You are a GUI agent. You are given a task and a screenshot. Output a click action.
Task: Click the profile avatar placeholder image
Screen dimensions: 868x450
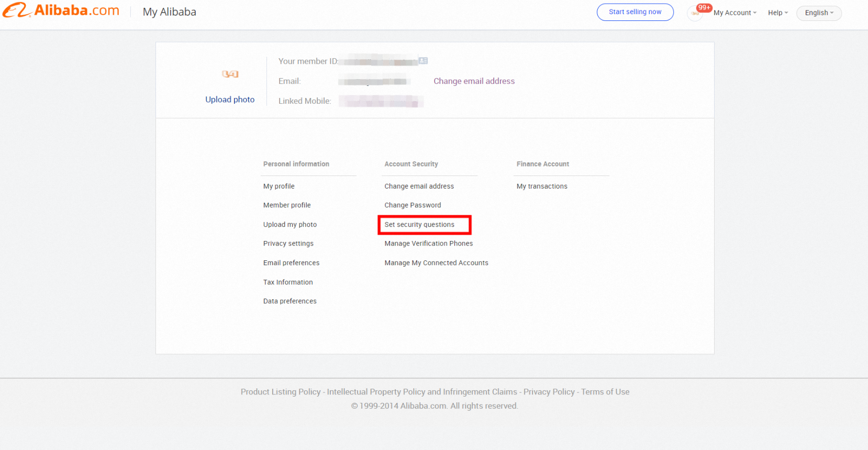click(230, 74)
